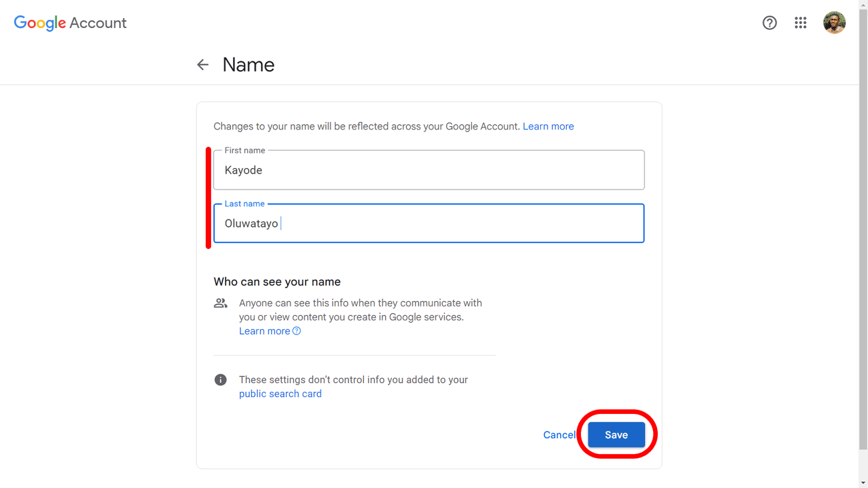Screen dimensions: 868x488
Task: Open Learn more link about name changes
Action: 548,126
